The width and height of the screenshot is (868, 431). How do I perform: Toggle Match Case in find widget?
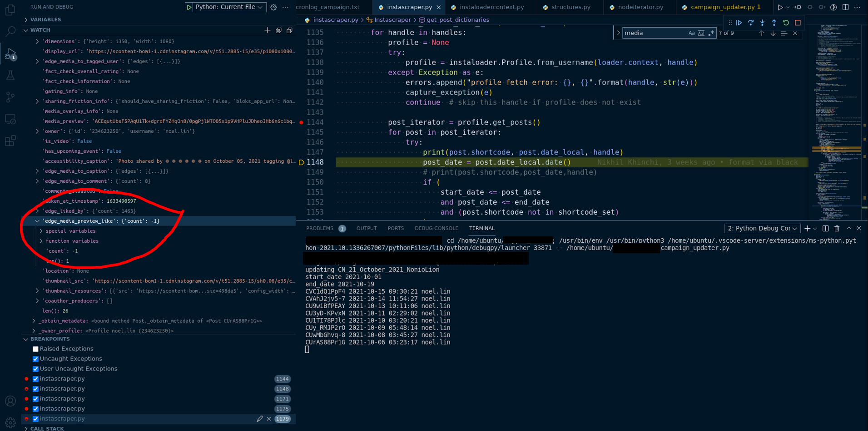tap(691, 33)
